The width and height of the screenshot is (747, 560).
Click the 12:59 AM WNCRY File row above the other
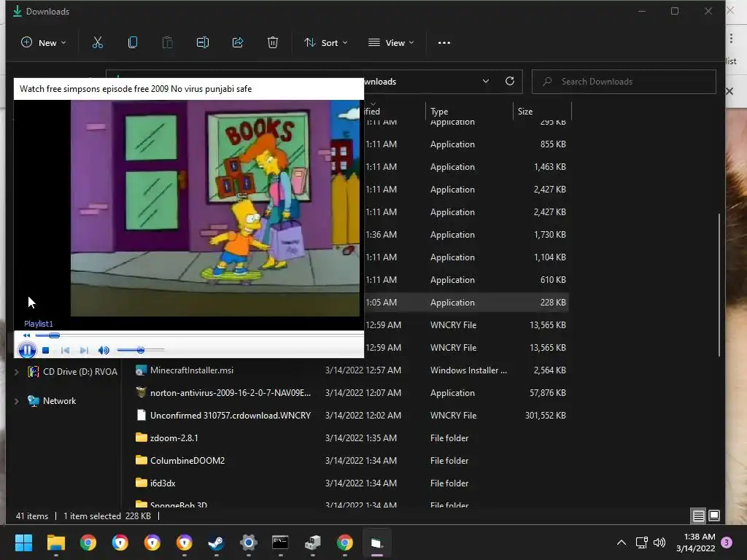click(466, 325)
